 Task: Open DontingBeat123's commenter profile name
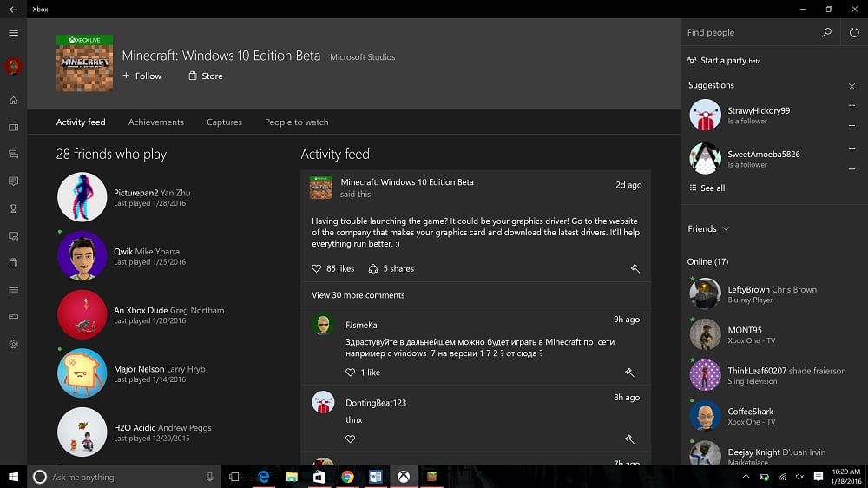[x=376, y=403]
